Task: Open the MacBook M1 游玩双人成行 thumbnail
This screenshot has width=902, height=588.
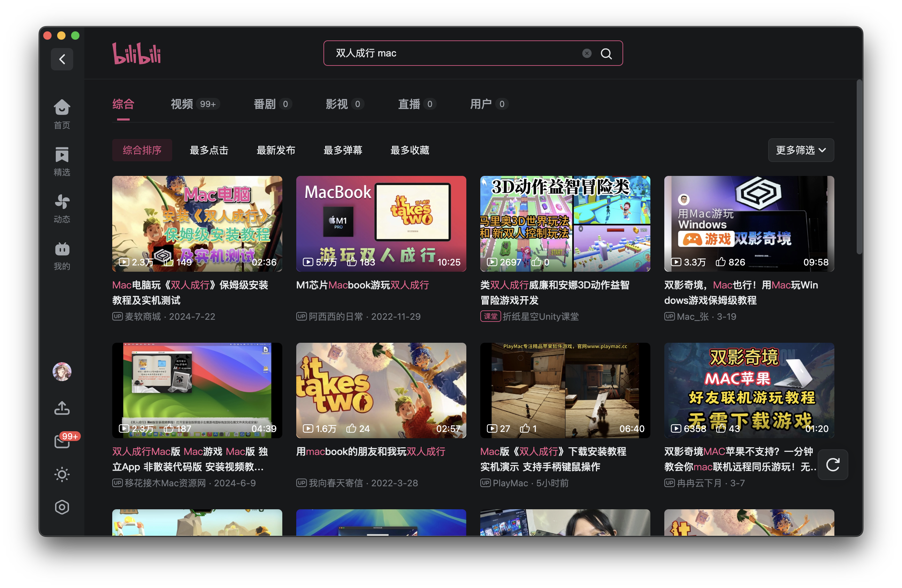Action: pyautogui.click(x=381, y=224)
